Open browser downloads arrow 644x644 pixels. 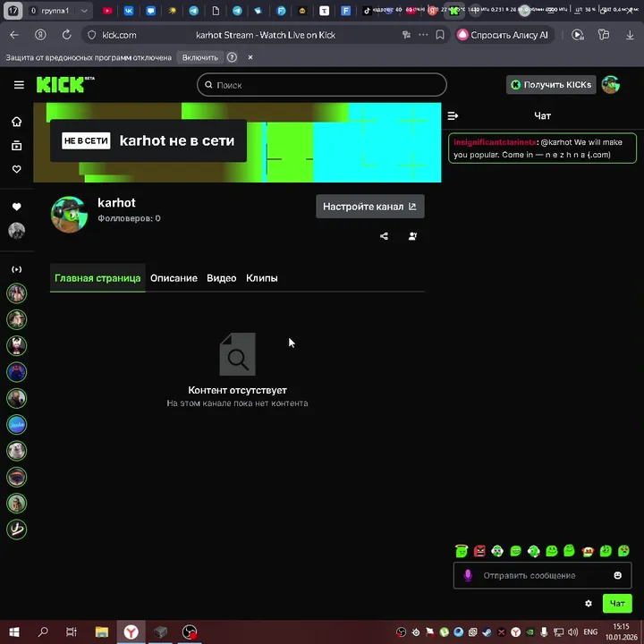[630, 35]
